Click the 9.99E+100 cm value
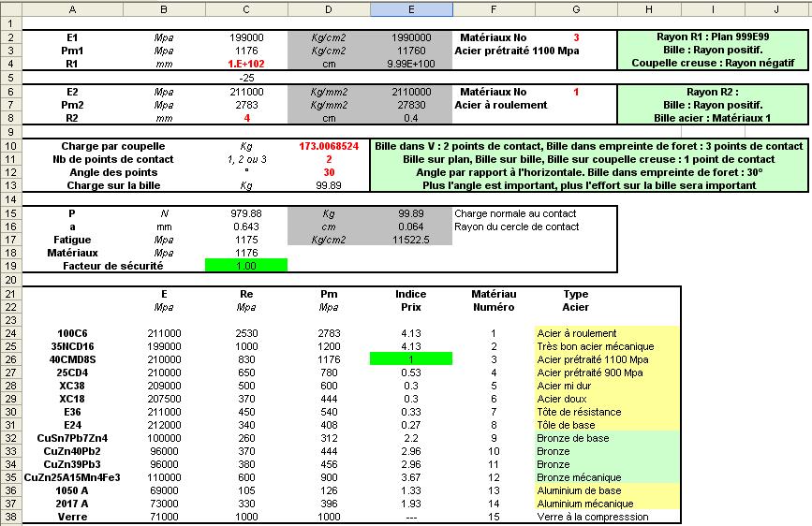The image size is (812, 526). click(411, 65)
